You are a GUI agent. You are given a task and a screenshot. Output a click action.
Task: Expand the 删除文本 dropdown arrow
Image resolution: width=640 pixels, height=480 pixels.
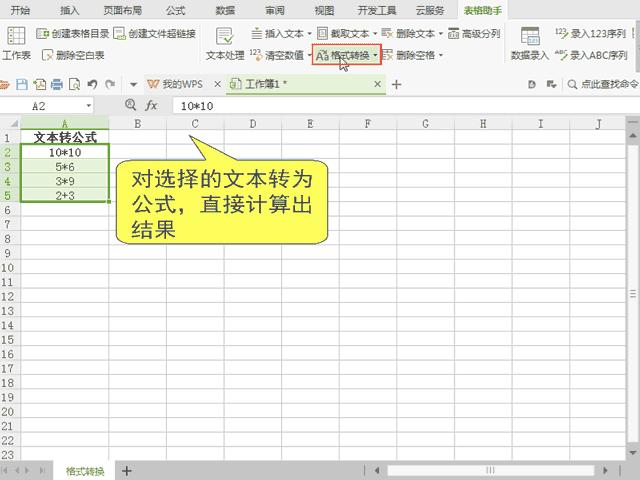(441, 34)
